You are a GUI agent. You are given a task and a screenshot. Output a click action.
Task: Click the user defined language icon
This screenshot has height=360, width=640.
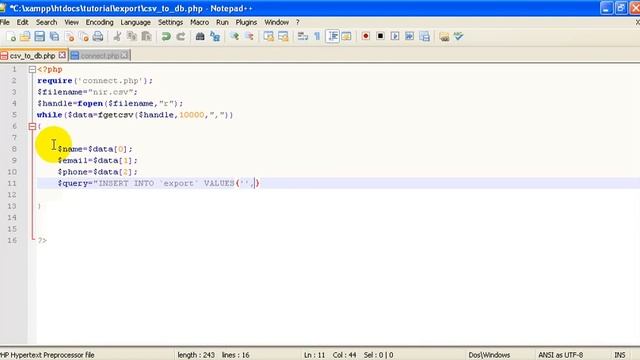[347, 37]
